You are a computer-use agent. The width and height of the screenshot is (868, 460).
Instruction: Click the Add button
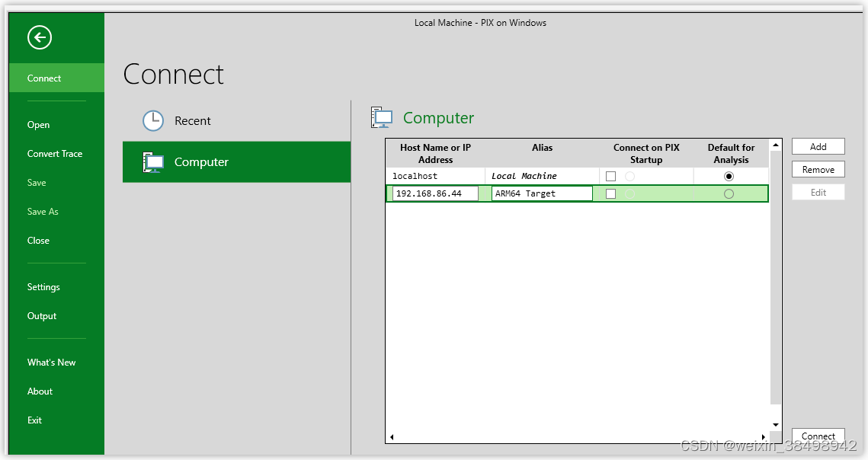click(818, 147)
